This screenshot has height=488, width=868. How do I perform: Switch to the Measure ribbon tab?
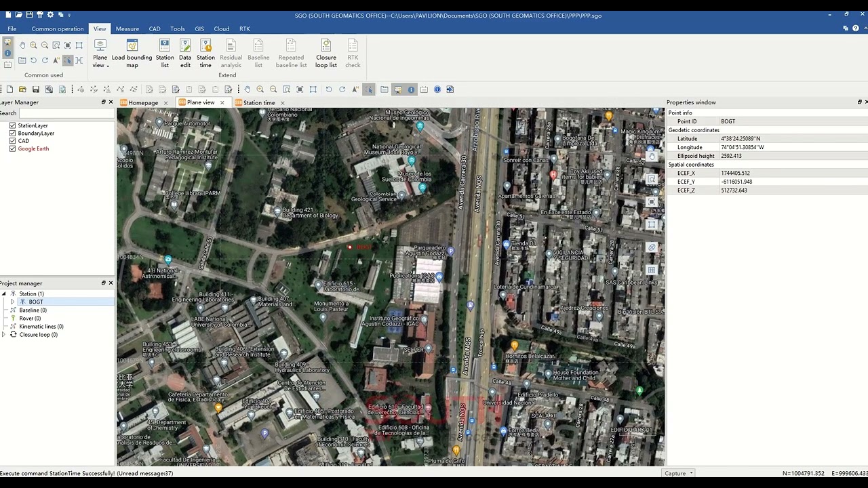(127, 28)
